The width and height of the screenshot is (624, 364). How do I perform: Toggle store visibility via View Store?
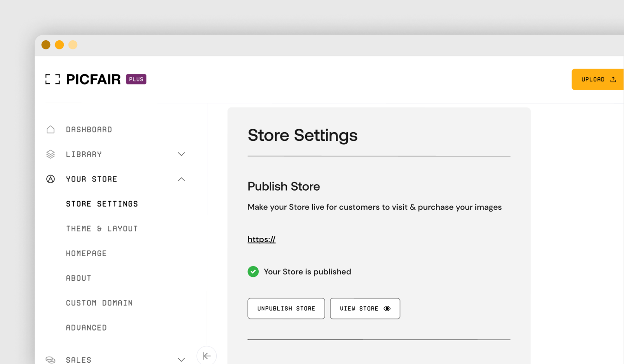point(365,308)
